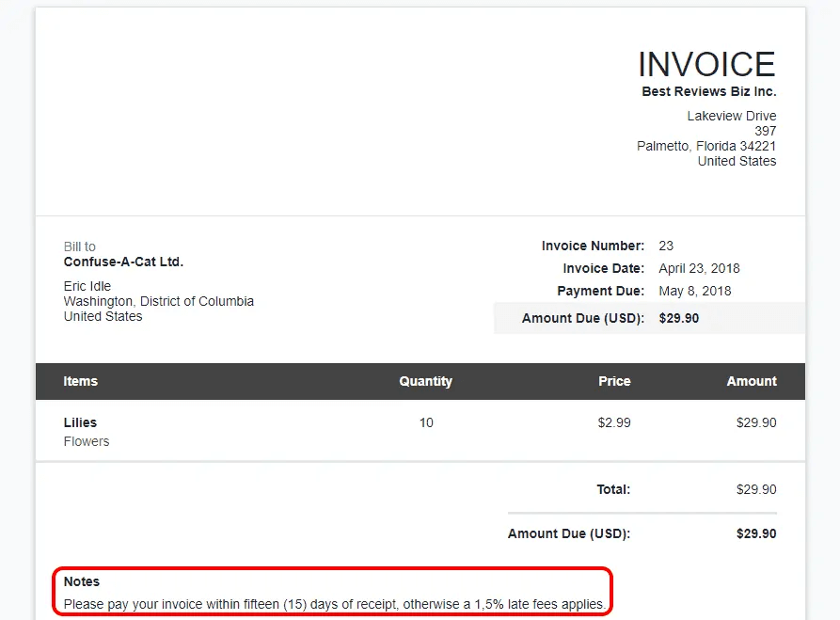
Task: Click the $2.99 unit price
Action: pos(614,422)
